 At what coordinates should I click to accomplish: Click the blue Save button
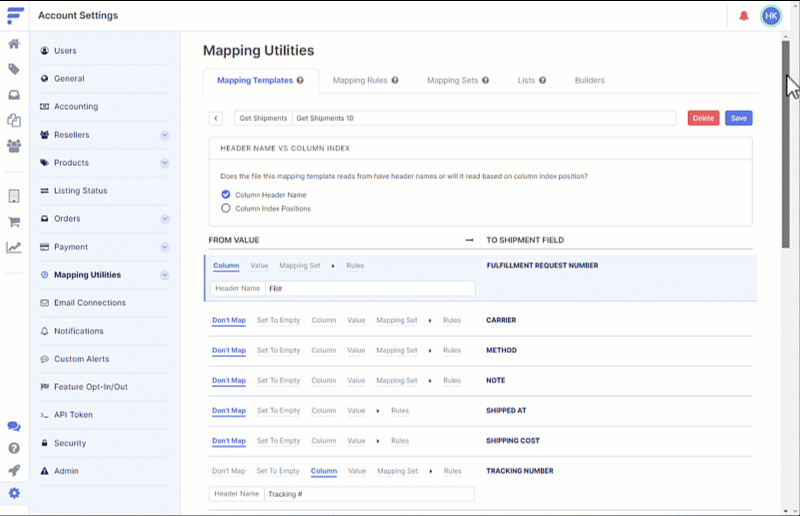click(738, 118)
